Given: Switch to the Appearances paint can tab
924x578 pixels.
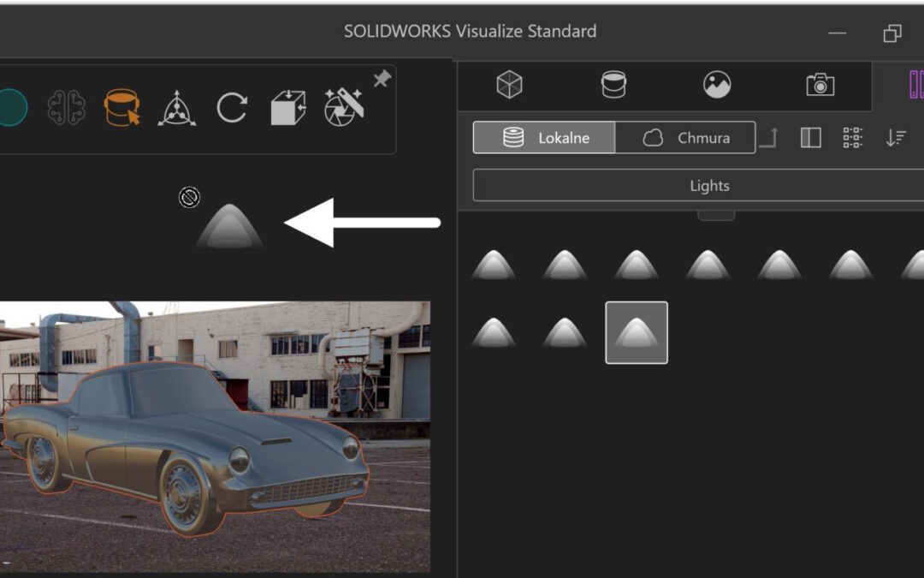Looking at the screenshot, I should (x=613, y=84).
